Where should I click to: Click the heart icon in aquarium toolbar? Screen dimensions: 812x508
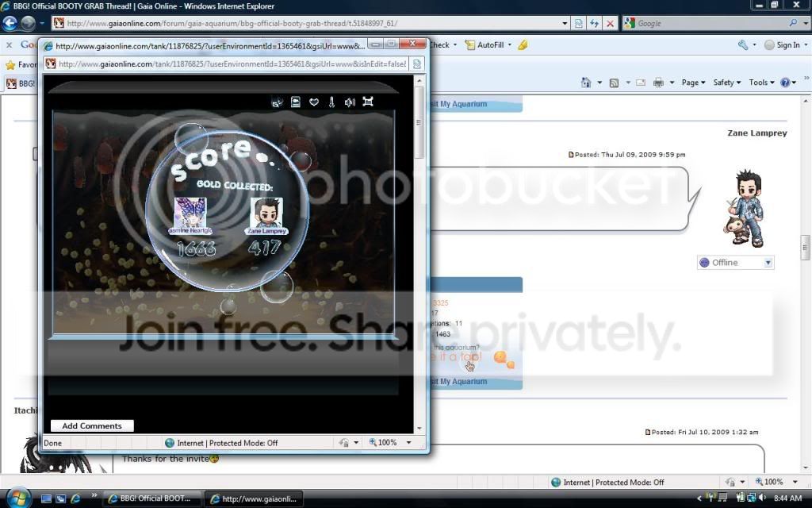pyautogui.click(x=314, y=102)
